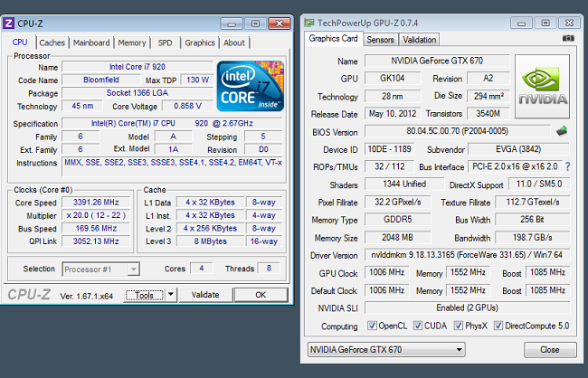Viewport: 588px width, 378px height.
Task: Click the Memory Type value GDDR5
Action: [x=397, y=220]
